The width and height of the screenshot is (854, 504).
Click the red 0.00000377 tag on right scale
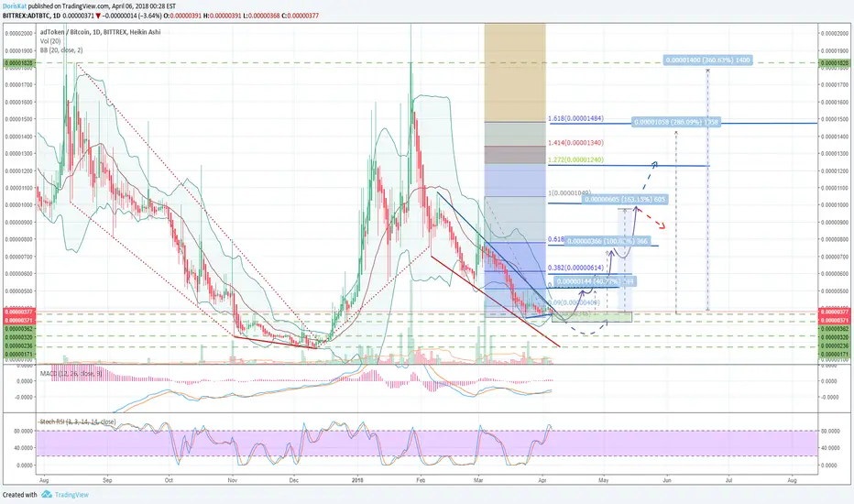(x=833, y=312)
